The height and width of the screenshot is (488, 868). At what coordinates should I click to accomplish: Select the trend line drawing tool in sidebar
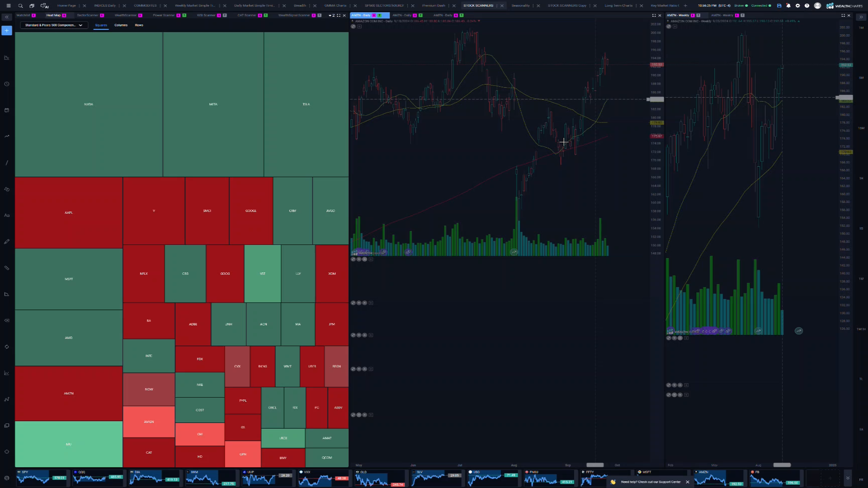point(7,163)
